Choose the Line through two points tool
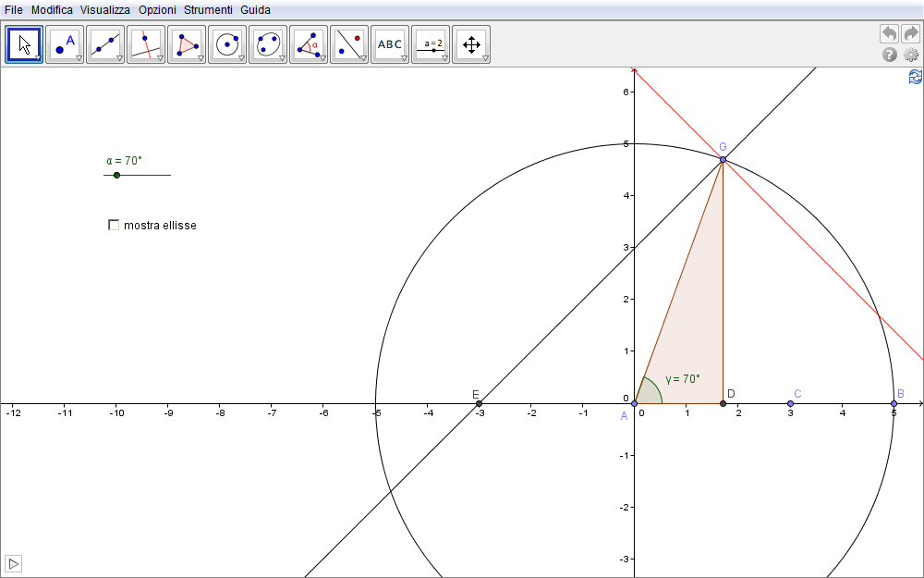 [105, 43]
